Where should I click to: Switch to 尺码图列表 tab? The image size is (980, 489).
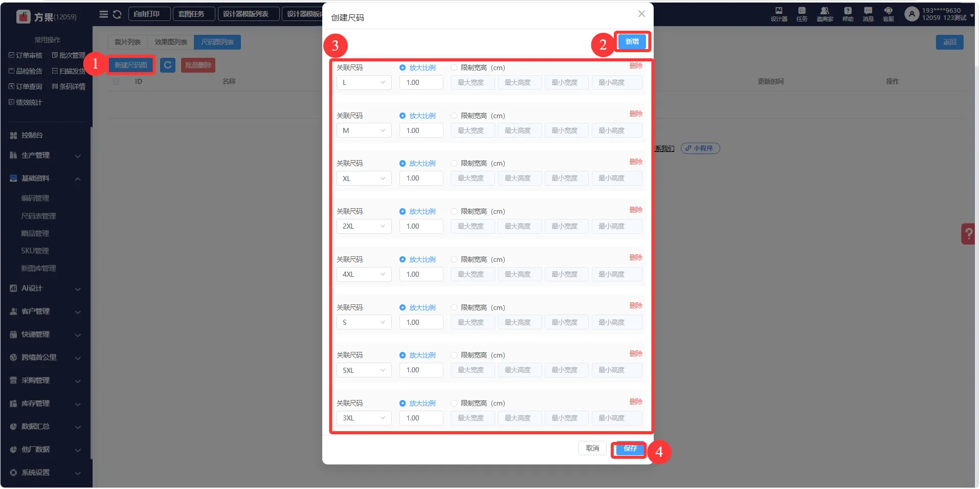point(217,42)
